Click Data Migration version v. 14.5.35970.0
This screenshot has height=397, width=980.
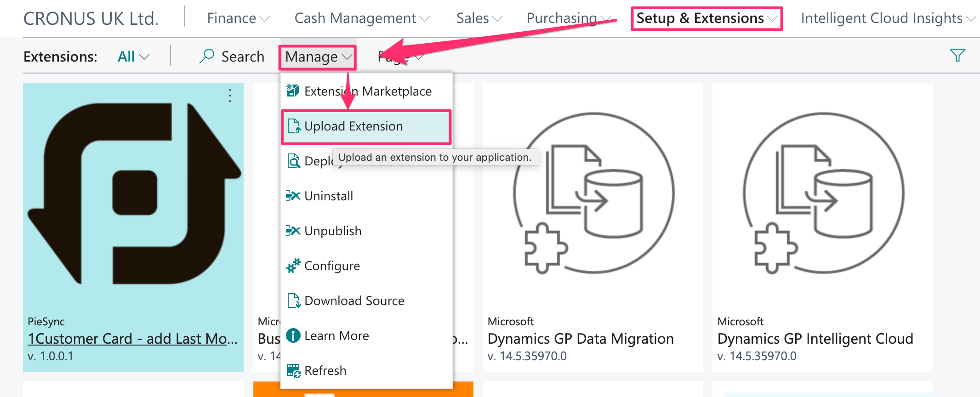coord(527,356)
